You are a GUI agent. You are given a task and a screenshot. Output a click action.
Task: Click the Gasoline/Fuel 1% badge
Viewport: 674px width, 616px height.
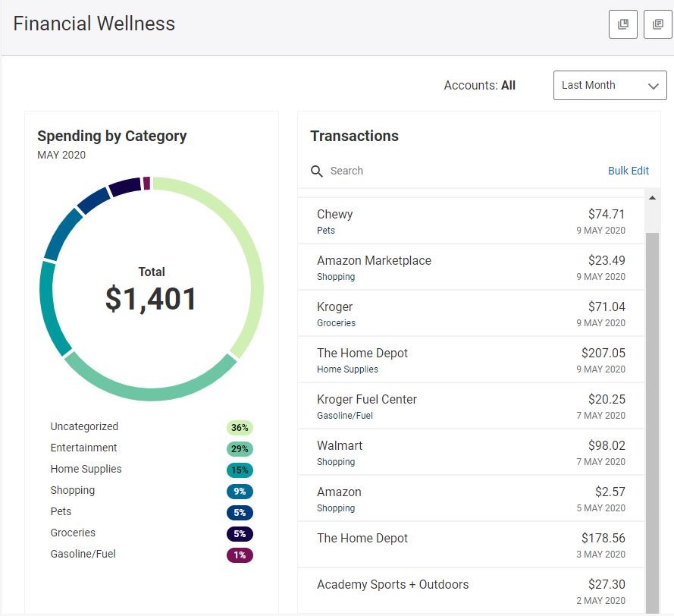pyautogui.click(x=240, y=555)
